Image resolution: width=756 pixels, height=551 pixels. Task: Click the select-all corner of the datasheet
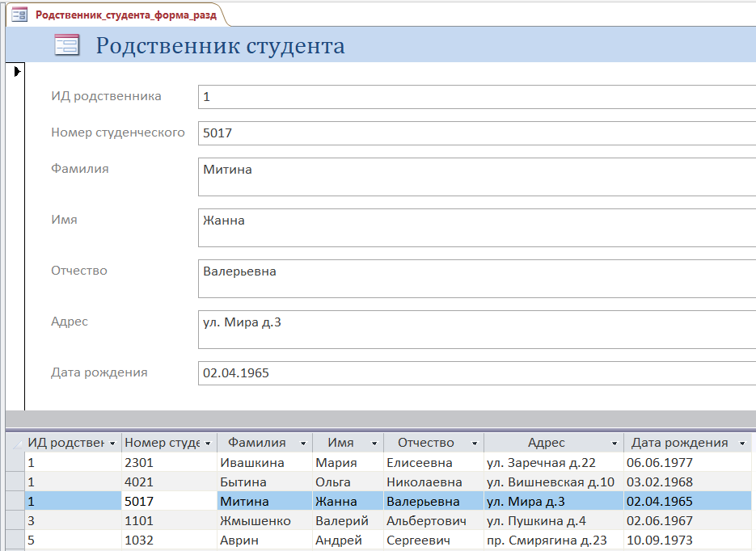coord(15,443)
